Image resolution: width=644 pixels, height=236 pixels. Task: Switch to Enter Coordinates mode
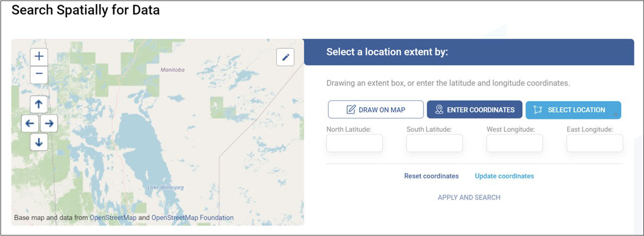point(475,110)
